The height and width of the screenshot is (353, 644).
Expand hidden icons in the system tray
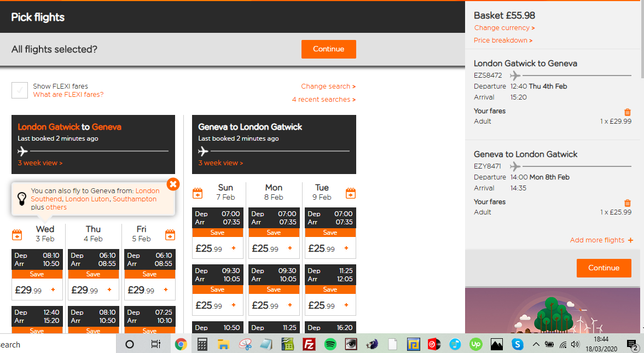pos(536,344)
